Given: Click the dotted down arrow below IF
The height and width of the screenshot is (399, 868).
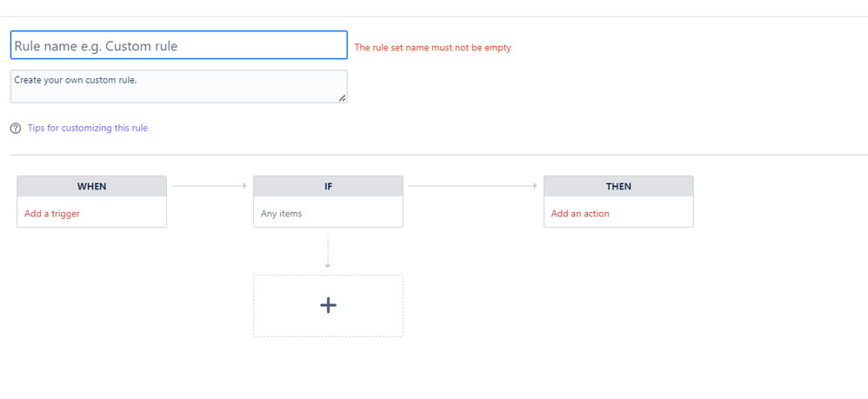Looking at the screenshot, I should 328,252.
